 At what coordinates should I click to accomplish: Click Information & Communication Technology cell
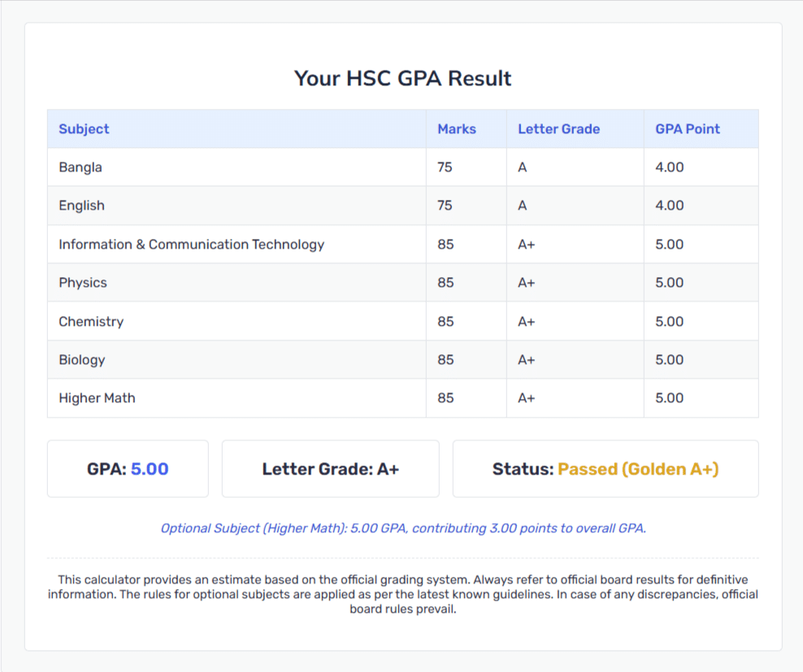[237, 245]
